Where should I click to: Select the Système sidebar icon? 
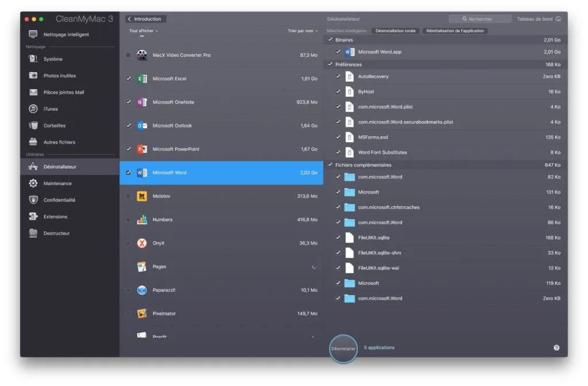(33, 59)
